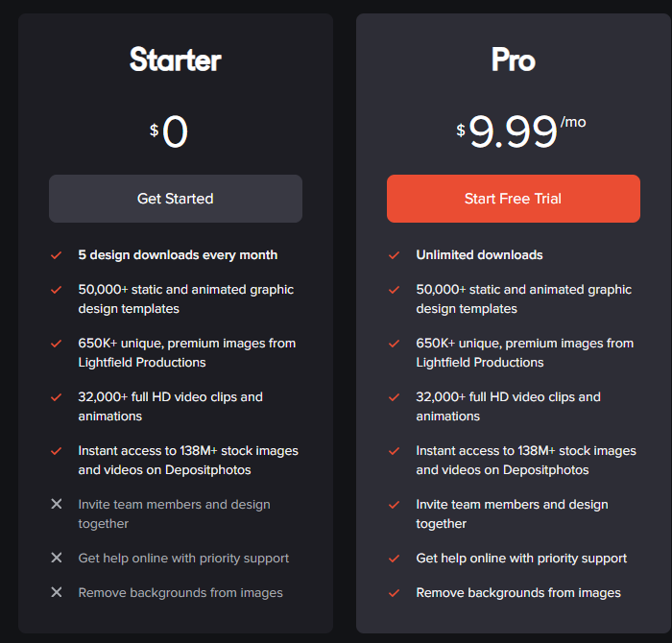Click checkmark beside Pro's Get help online

(394, 559)
